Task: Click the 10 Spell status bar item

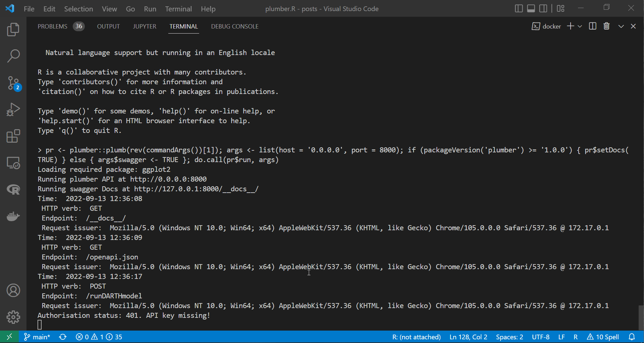Action: (603, 337)
